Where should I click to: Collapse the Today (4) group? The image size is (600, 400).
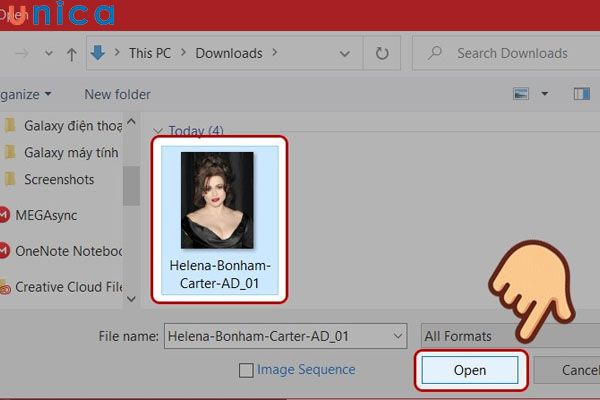click(x=158, y=131)
